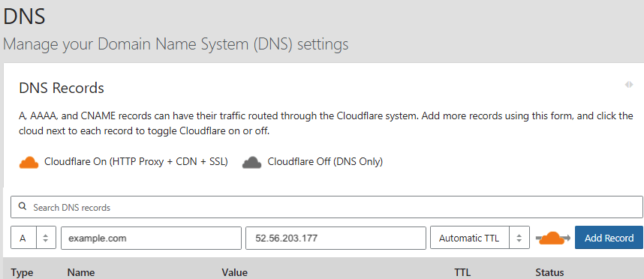Click the Add Record button

coord(609,238)
